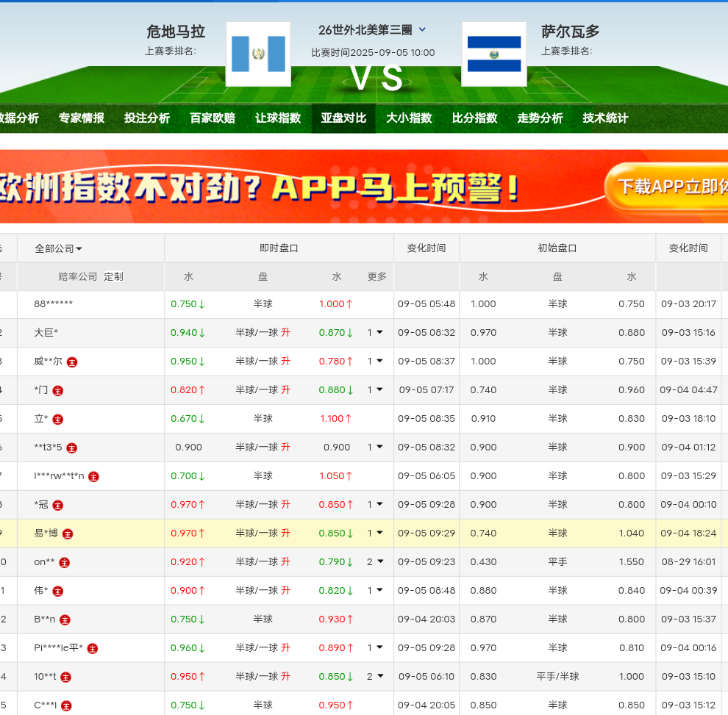
Task: Go to the 技术统计 tab
Action: click(x=605, y=118)
